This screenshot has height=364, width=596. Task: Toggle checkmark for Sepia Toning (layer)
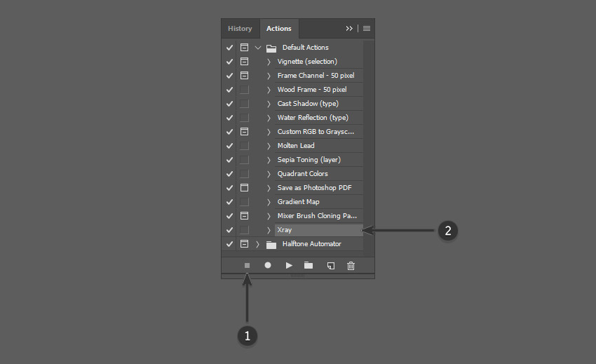[229, 160]
